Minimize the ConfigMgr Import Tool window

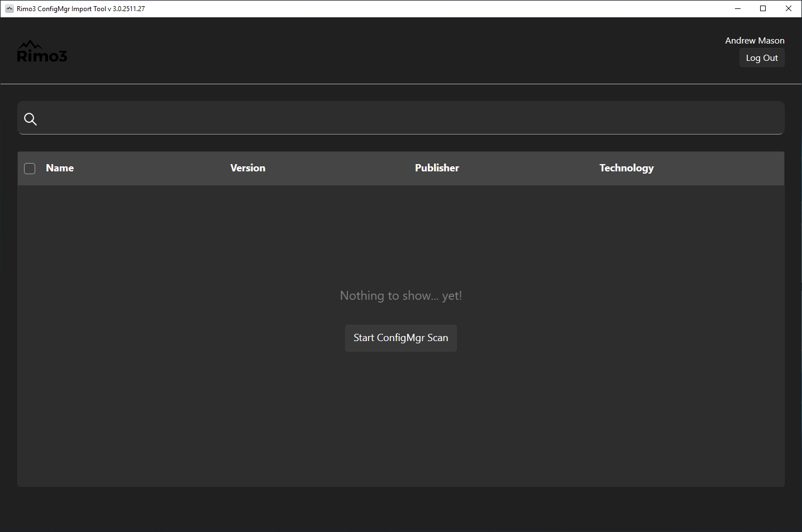[737, 9]
